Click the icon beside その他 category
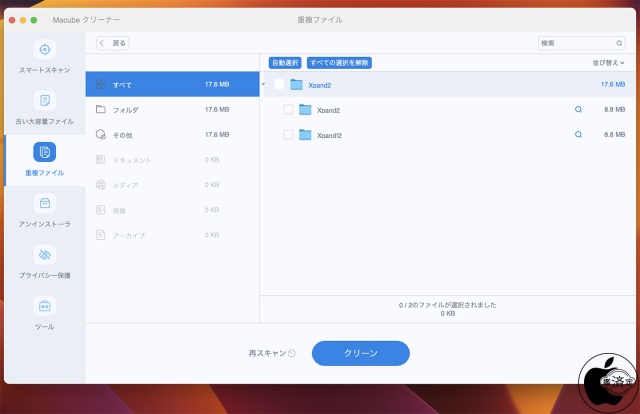The image size is (640, 414). pos(101,134)
